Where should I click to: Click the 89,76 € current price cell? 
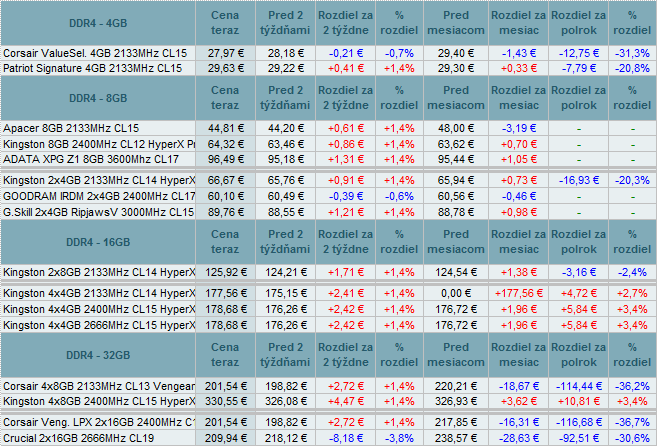pos(225,212)
